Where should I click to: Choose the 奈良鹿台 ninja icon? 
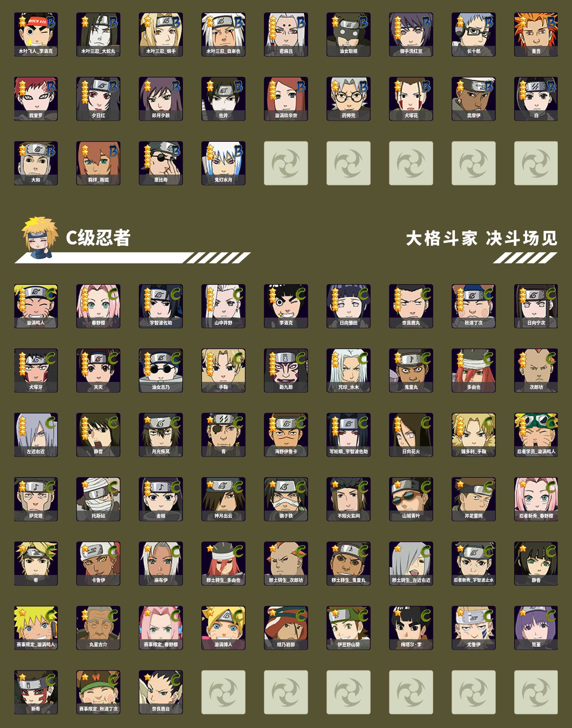[x=161, y=692]
